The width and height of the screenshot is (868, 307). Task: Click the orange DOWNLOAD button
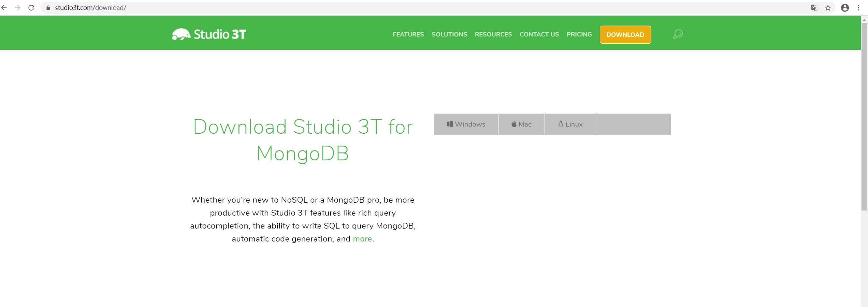click(625, 34)
